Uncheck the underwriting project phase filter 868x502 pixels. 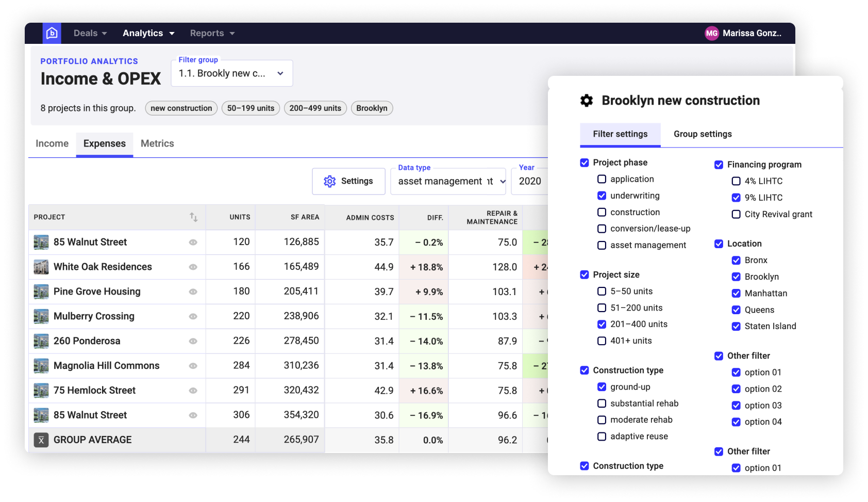point(602,196)
